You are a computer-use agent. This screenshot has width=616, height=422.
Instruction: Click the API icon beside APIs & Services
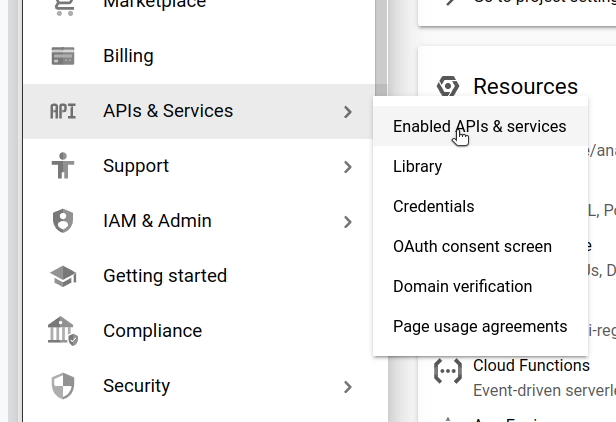(63, 111)
